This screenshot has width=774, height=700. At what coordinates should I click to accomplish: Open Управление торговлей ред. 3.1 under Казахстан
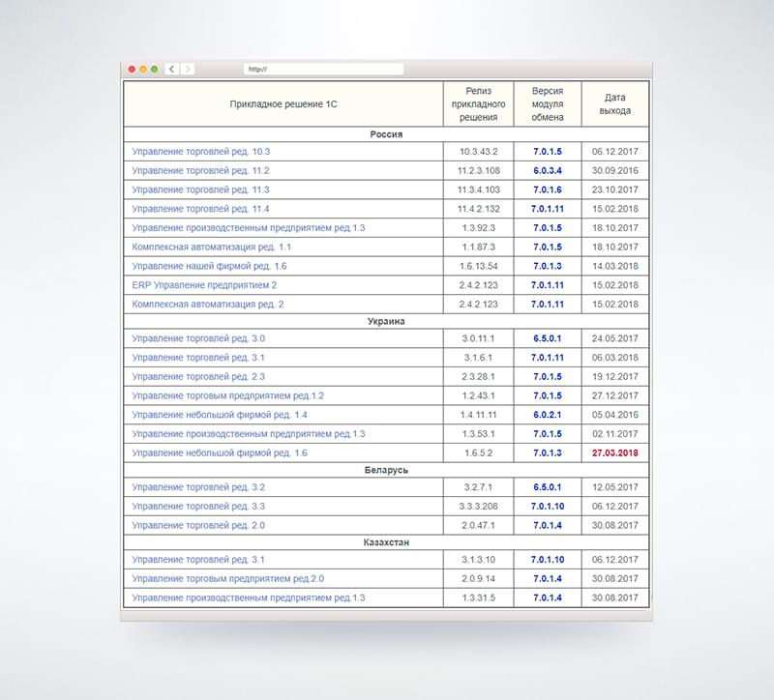[x=198, y=560]
